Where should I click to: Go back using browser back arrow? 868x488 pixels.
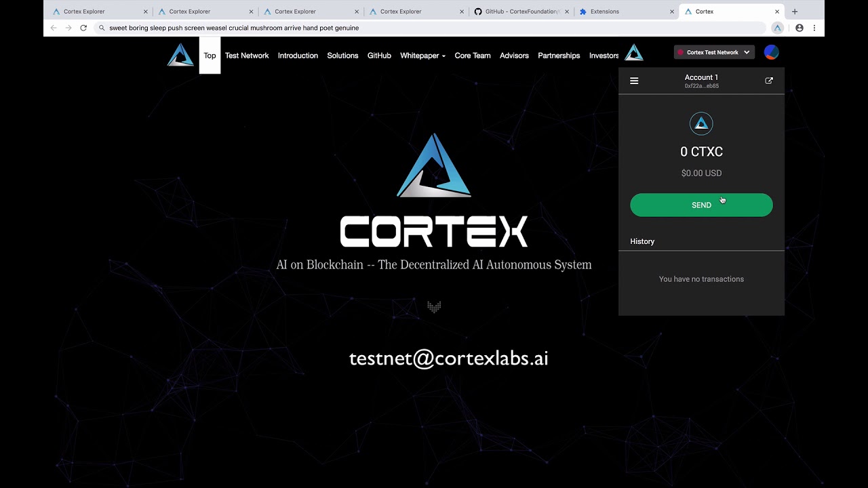tap(54, 28)
